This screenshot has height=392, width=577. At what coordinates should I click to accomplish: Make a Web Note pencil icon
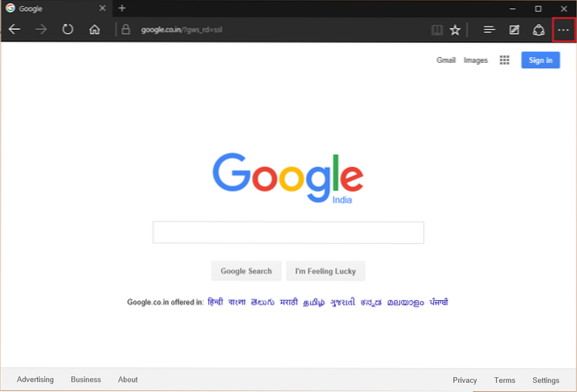click(x=514, y=30)
